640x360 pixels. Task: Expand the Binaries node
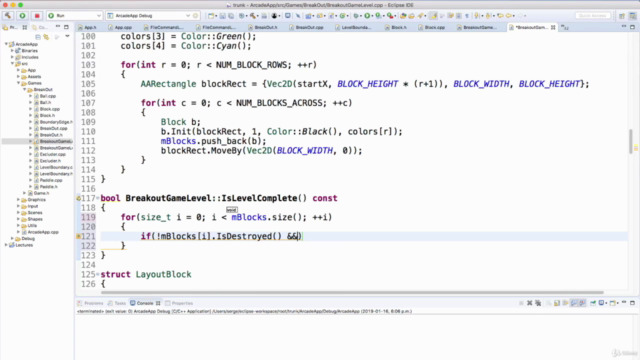tap(12, 51)
